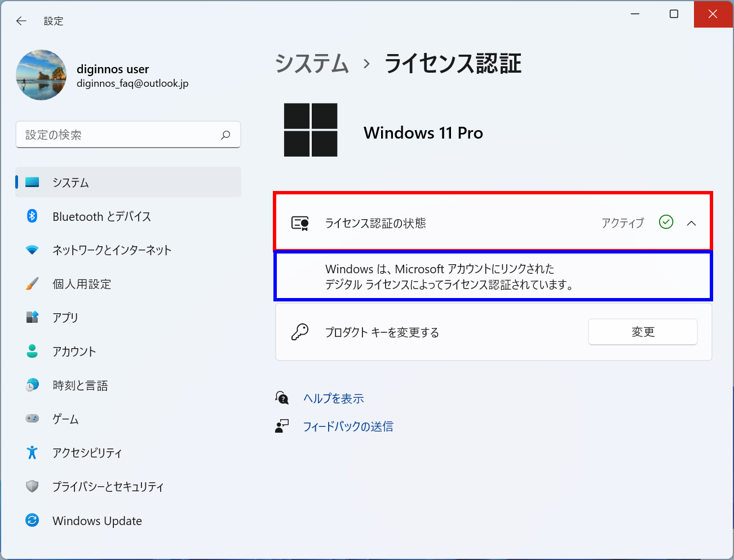734x560 pixels.
Task: Click the apps icon in sidebar
Action: (x=32, y=317)
